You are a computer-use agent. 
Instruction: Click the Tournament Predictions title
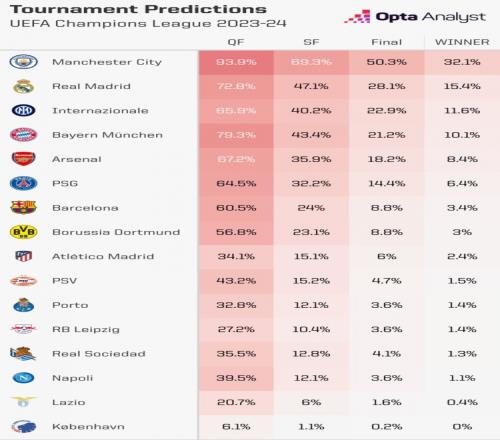138,9
